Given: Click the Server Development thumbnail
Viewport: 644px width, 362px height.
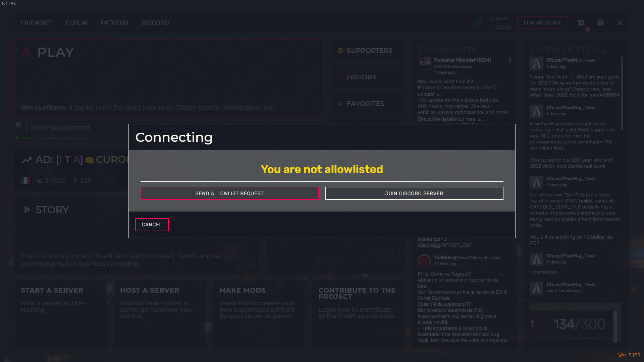Looking at the screenshot, I should (21, 127).
